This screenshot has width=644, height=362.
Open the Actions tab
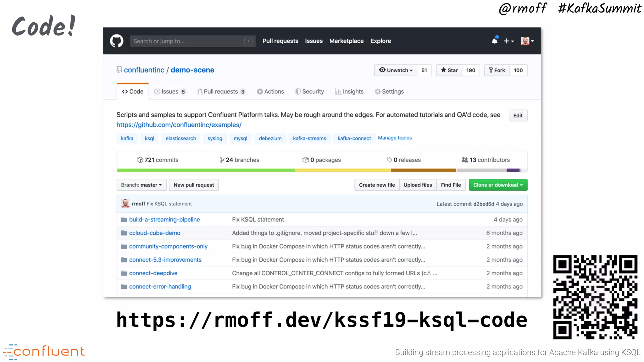click(x=270, y=91)
